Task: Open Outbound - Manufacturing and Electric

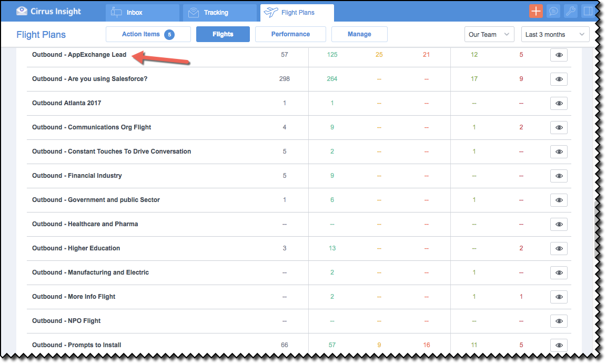Action: coord(90,272)
